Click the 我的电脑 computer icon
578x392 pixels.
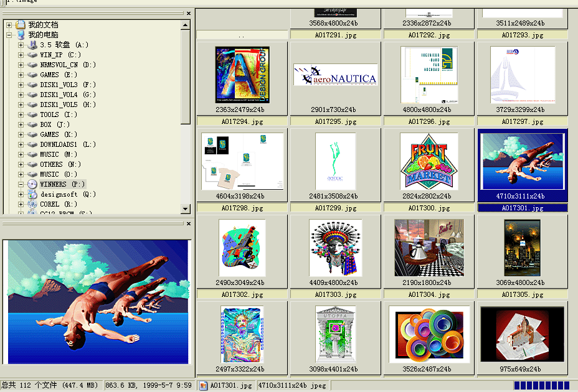pos(21,35)
